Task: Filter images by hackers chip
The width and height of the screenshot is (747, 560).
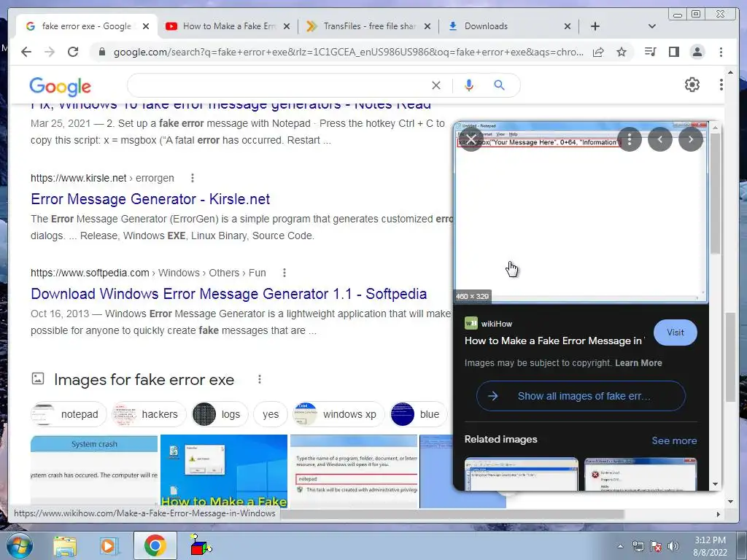Action: coord(149,414)
